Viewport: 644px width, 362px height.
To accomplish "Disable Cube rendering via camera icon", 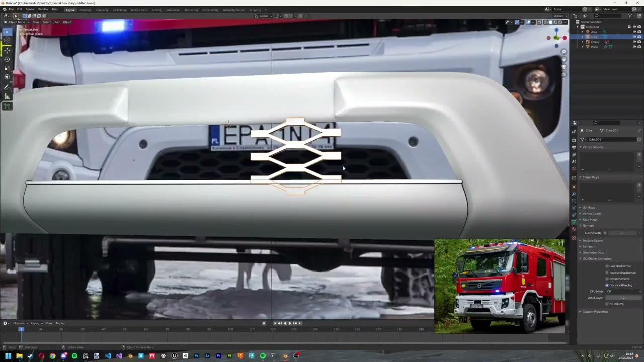I will point(639,37).
